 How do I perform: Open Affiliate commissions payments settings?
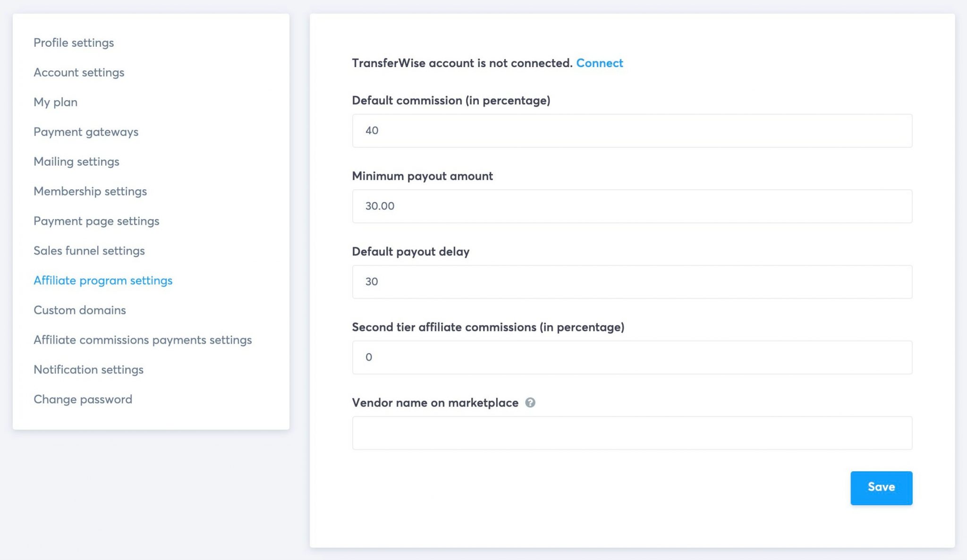tap(143, 340)
